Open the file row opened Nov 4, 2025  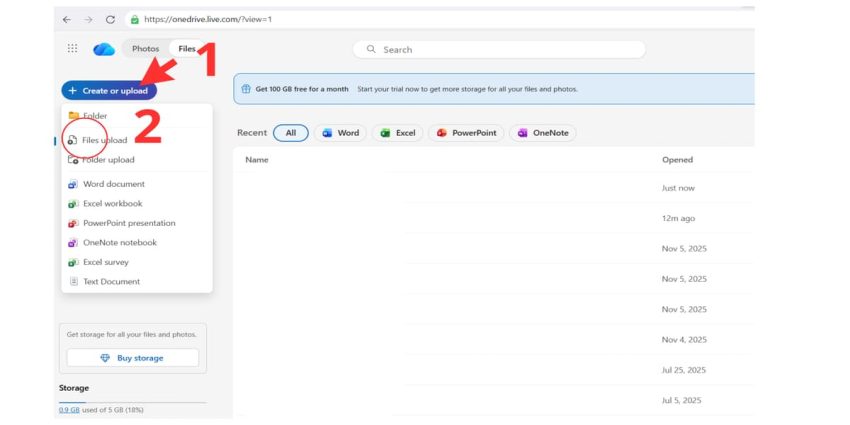point(494,340)
